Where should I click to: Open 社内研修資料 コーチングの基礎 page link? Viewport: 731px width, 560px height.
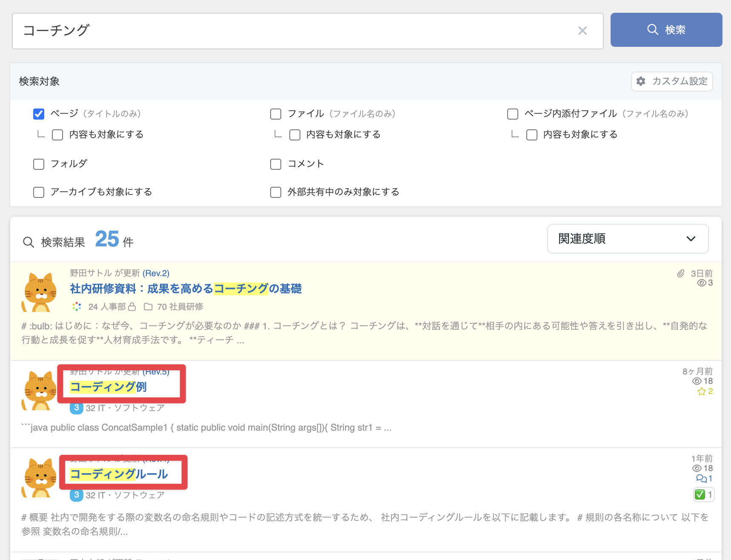(x=186, y=289)
